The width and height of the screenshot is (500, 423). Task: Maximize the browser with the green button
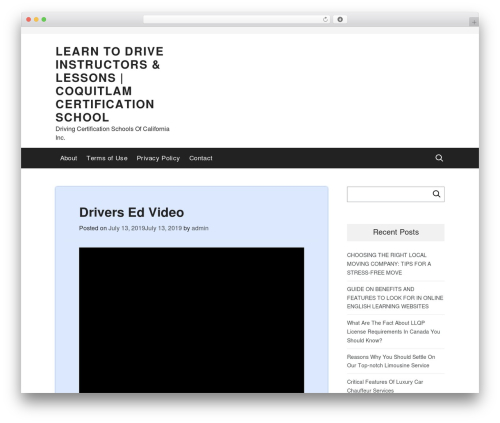point(44,20)
